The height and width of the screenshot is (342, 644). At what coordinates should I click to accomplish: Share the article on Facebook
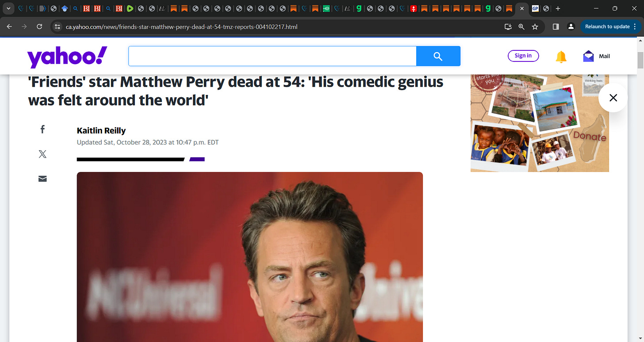42,129
